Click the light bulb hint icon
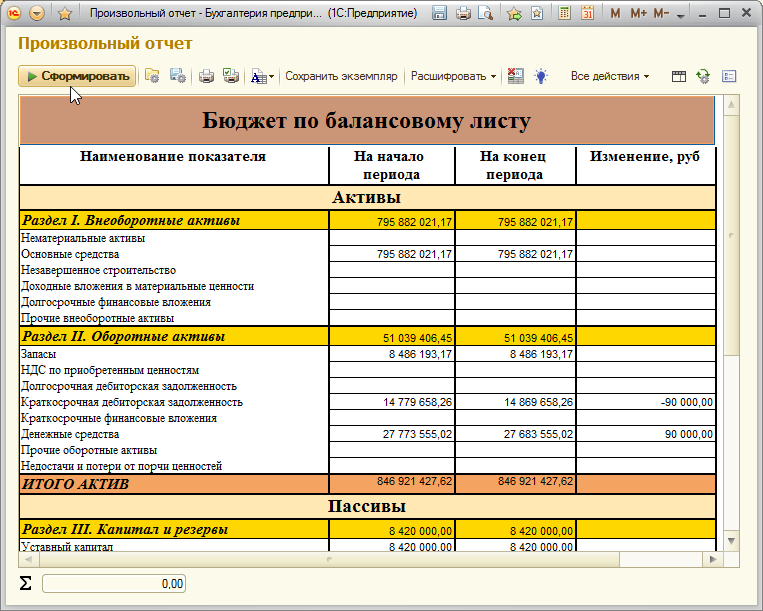 click(x=541, y=76)
